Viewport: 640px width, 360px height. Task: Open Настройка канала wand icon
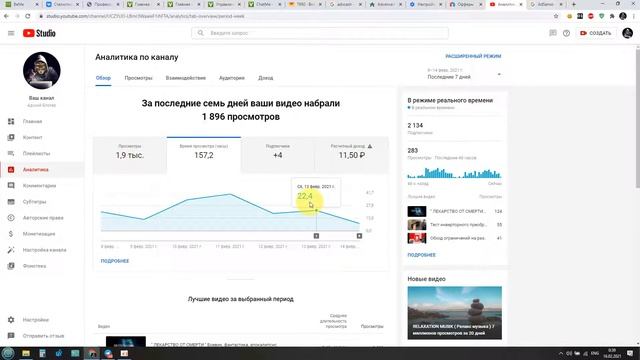11,250
